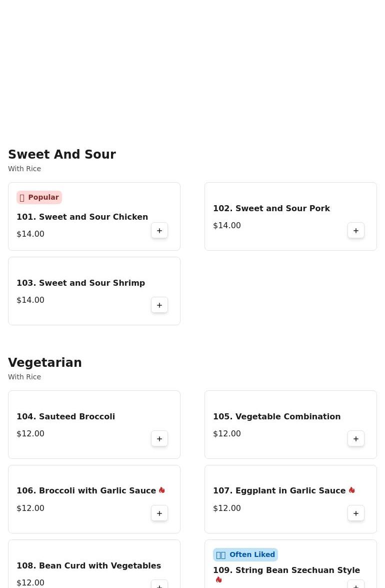Click spicy flame icon beside Broccoli with Garlic Sauce
The image size is (385, 588).
click(x=162, y=490)
